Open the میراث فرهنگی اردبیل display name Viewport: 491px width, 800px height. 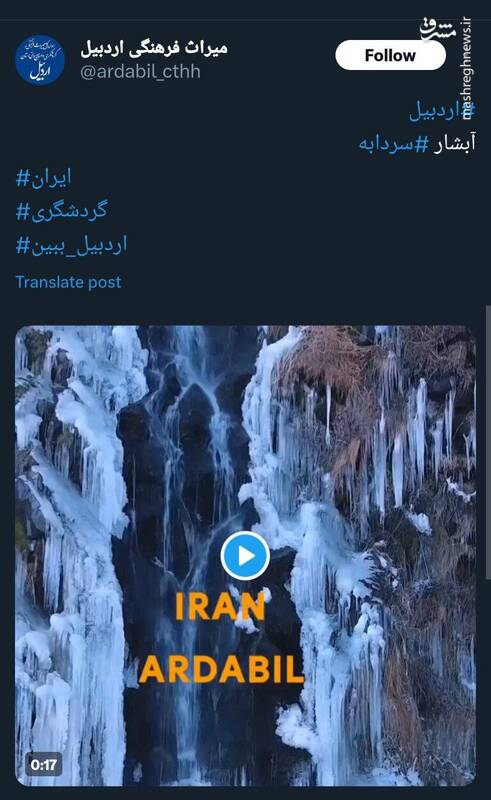coord(154,48)
